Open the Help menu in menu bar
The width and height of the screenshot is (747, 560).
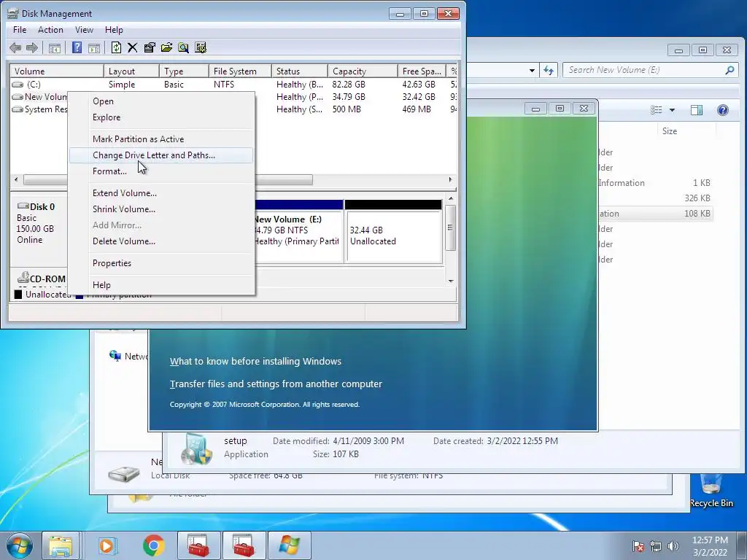(x=114, y=29)
